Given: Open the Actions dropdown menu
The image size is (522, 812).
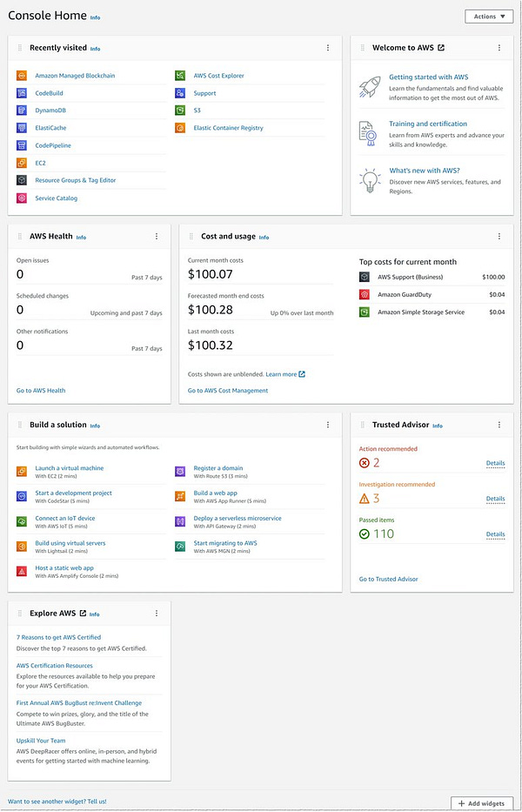Looking at the screenshot, I should click(x=489, y=17).
